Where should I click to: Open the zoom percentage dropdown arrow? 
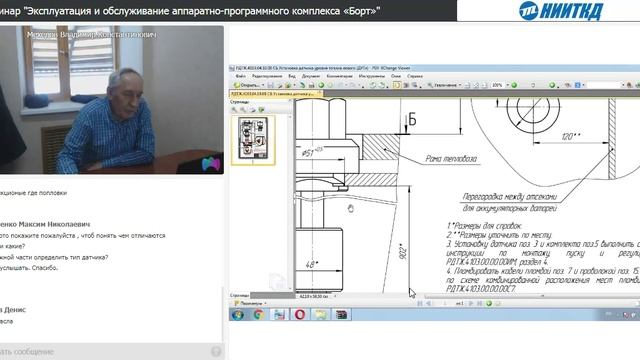[x=508, y=85]
